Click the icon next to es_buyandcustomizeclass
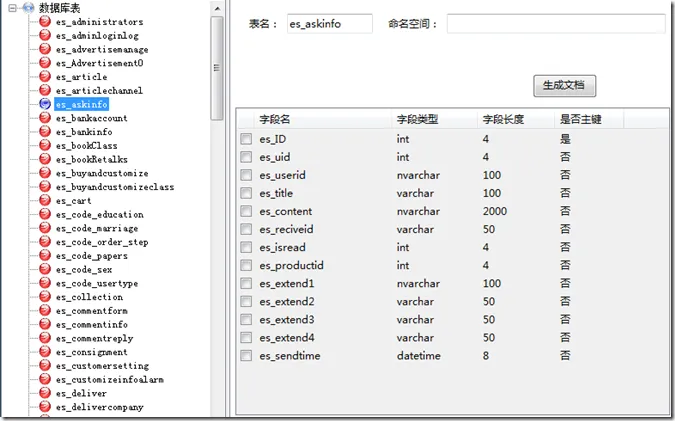 click(x=45, y=186)
